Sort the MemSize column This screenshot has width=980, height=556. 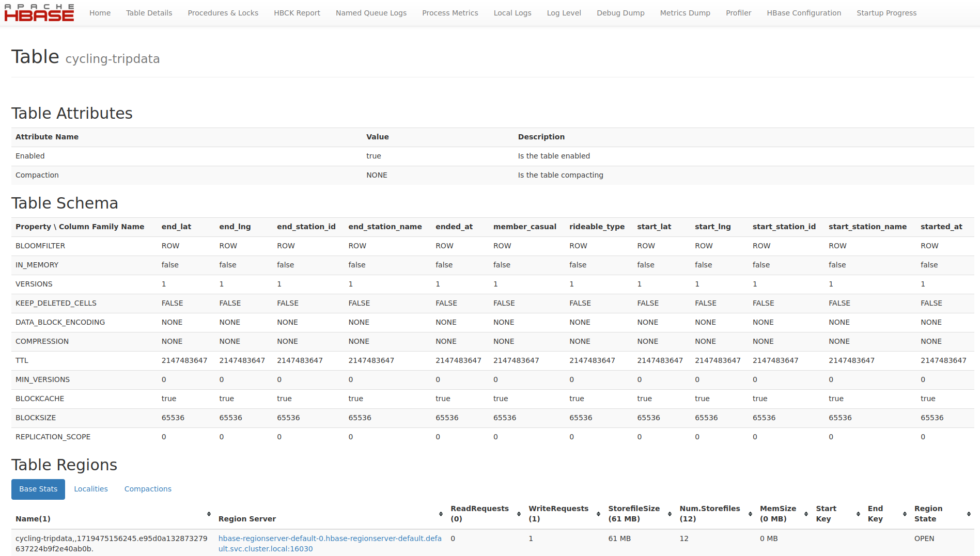750,514
